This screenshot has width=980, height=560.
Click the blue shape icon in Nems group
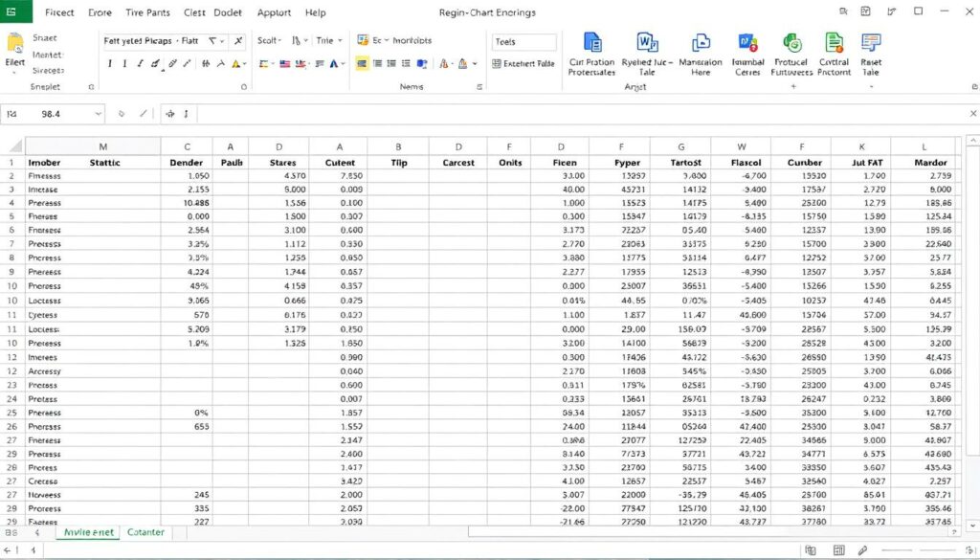pyautogui.click(x=422, y=64)
